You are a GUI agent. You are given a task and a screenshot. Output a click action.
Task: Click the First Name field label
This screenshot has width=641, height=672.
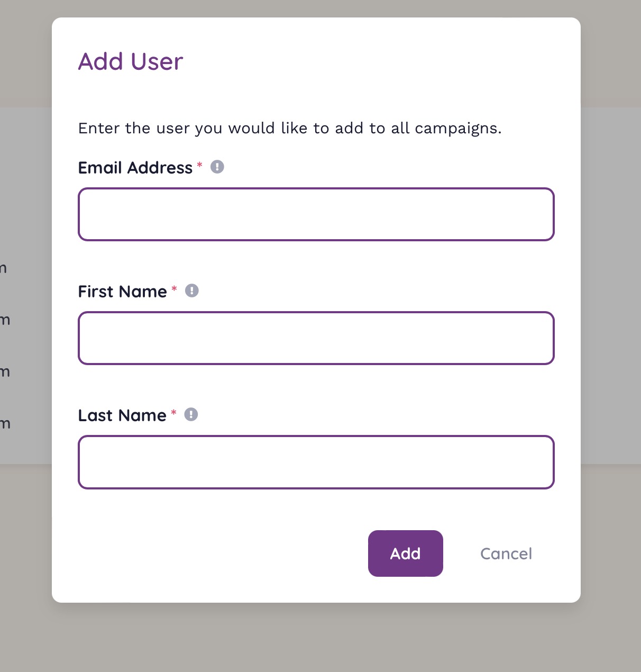click(123, 292)
